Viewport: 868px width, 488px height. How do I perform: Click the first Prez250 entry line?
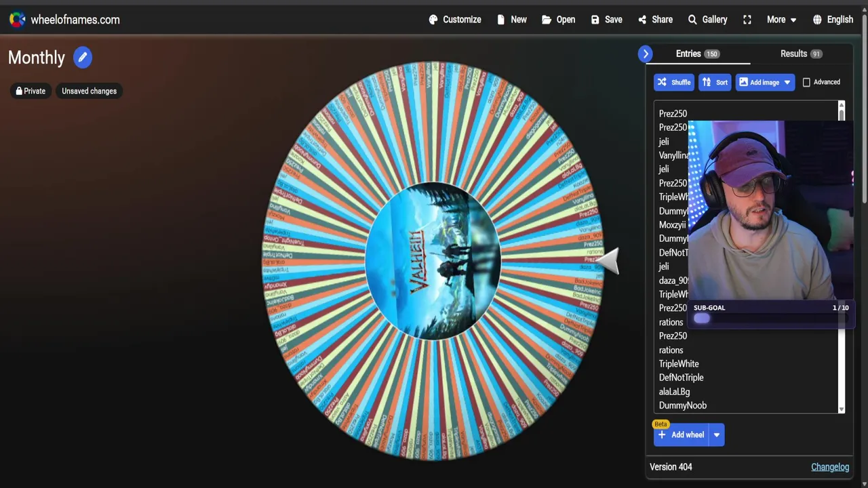(673, 114)
